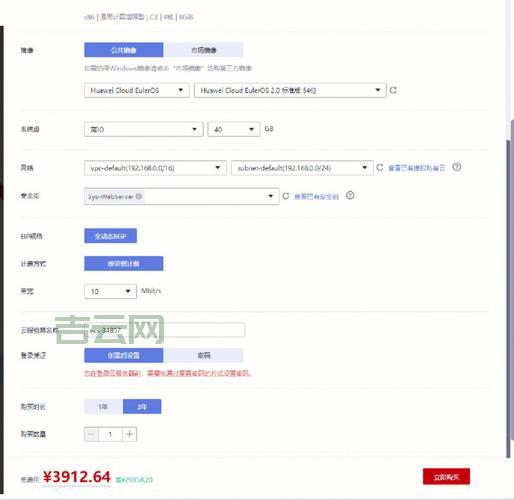Refresh the security group list
The height and width of the screenshot is (500, 514).
pos(286,196)
